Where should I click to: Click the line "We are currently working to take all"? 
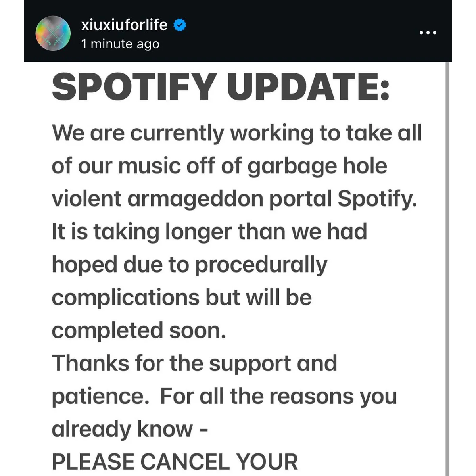(236, 132)
